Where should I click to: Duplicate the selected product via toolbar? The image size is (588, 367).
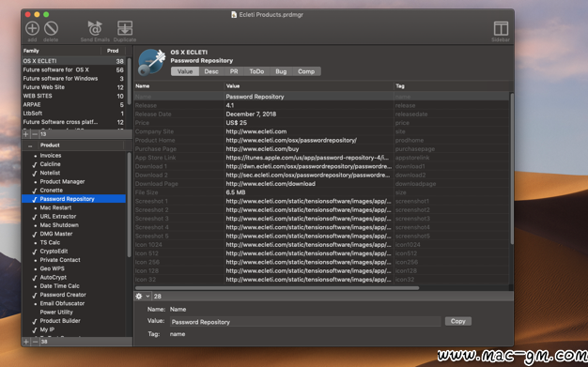125,28
